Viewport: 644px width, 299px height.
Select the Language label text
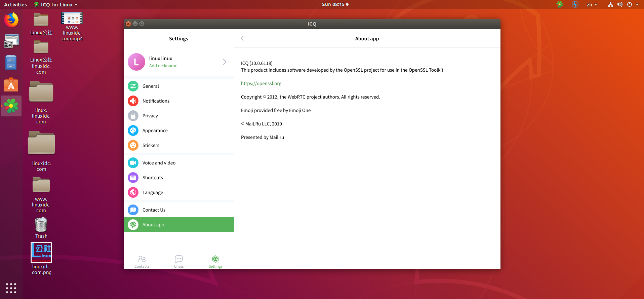(x=153, y=192)
